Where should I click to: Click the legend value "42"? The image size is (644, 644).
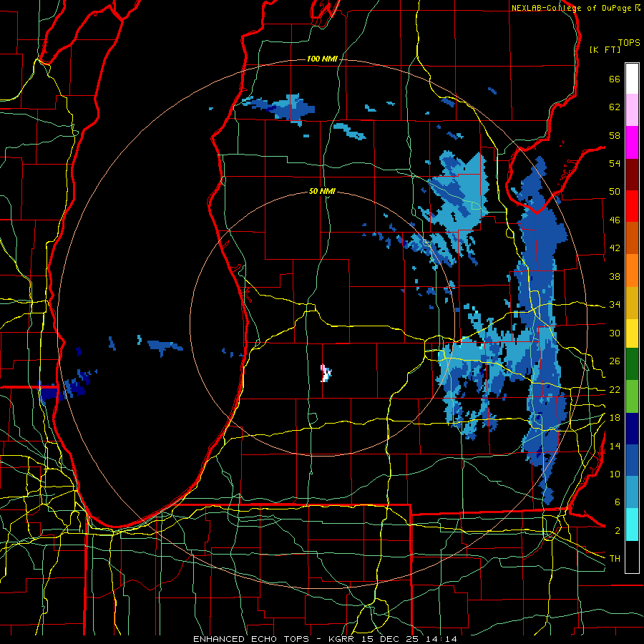(x=615, y=248)
